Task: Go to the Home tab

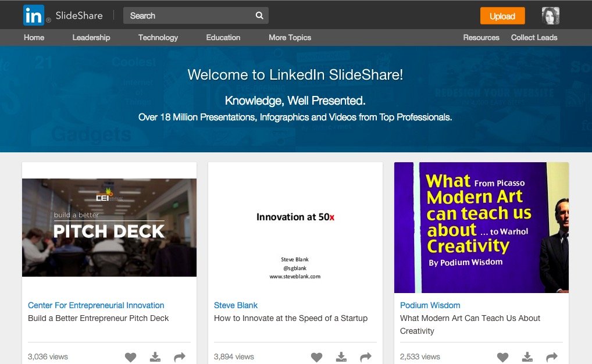Action: tap(34, 37)
